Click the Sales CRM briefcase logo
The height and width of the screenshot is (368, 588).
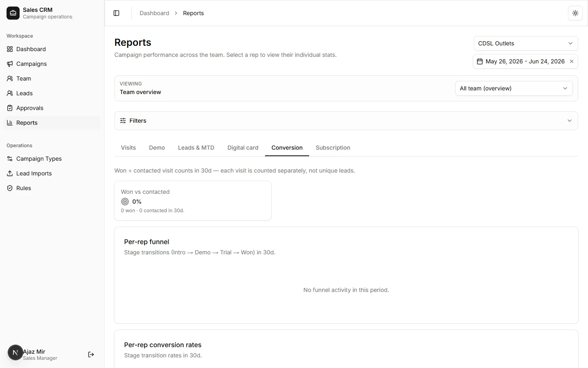pyautogui.click(x=13, y=13)
